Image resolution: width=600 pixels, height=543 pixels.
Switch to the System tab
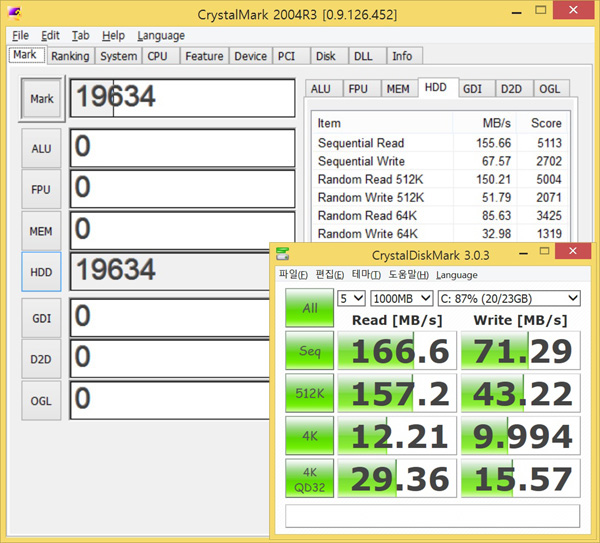click(119, 56)
